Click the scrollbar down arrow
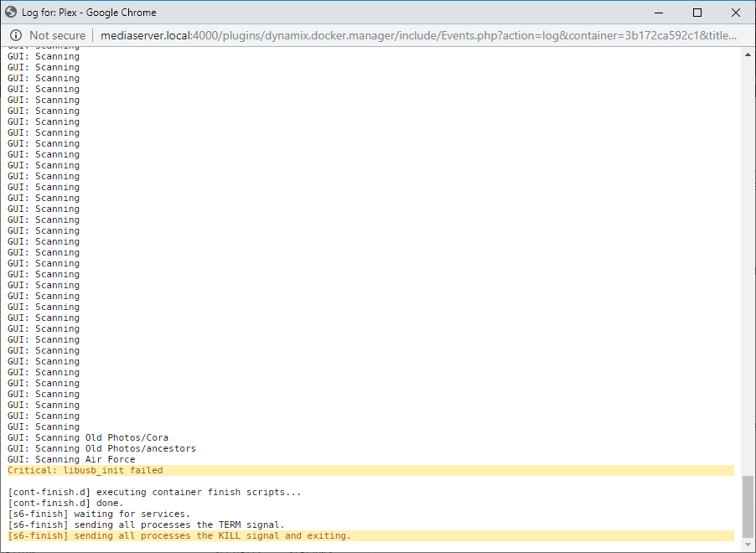The width and height of the screenshot is (756, 553). point(748,545)
